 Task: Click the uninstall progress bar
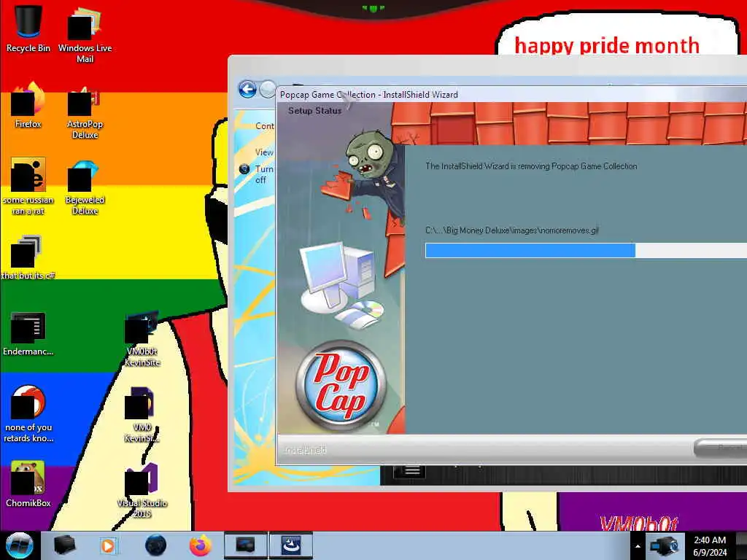point(586,251)
